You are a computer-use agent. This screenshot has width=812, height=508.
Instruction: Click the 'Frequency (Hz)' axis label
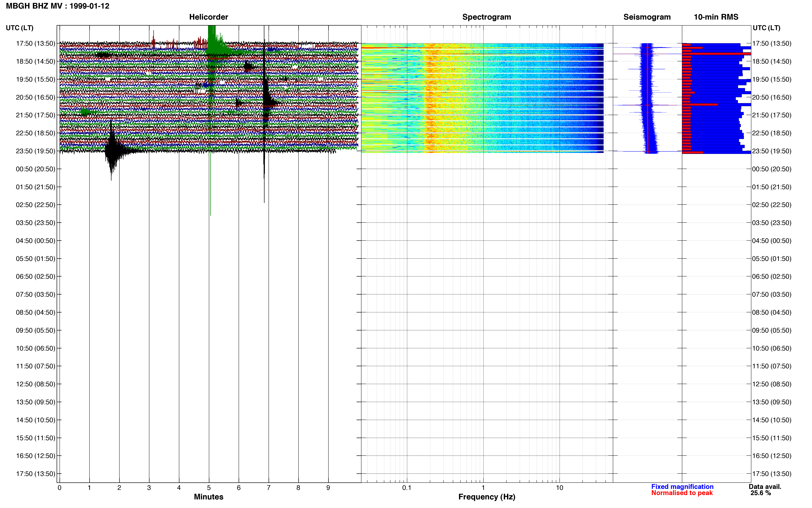(x=487, y=497)
